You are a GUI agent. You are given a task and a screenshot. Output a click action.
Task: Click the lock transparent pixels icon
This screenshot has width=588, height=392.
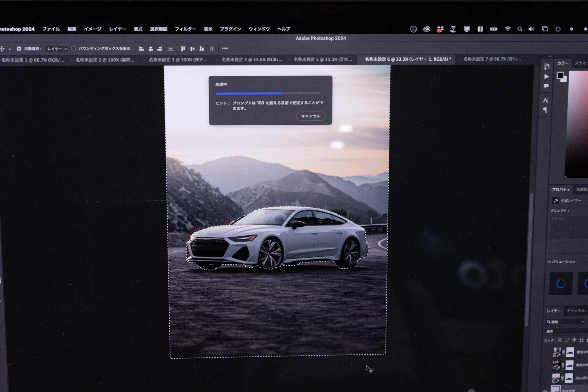pyautogui.click(x=560, y=340)
